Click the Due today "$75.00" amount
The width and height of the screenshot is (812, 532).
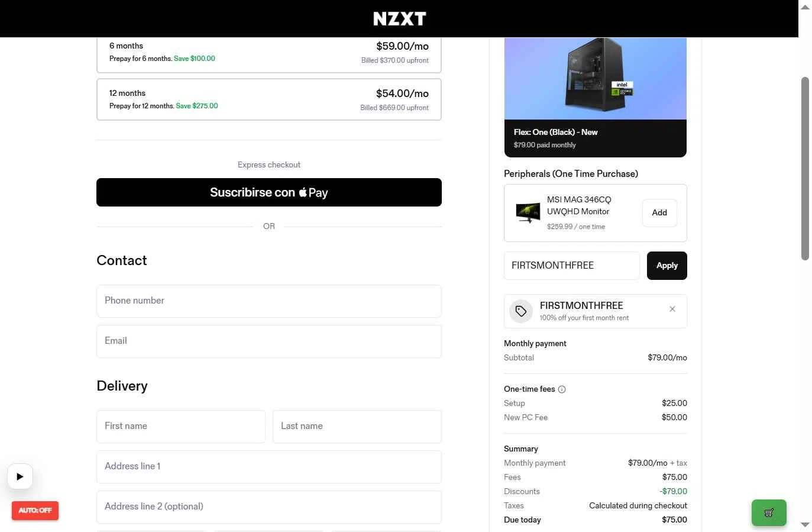[x=674, y=520]
